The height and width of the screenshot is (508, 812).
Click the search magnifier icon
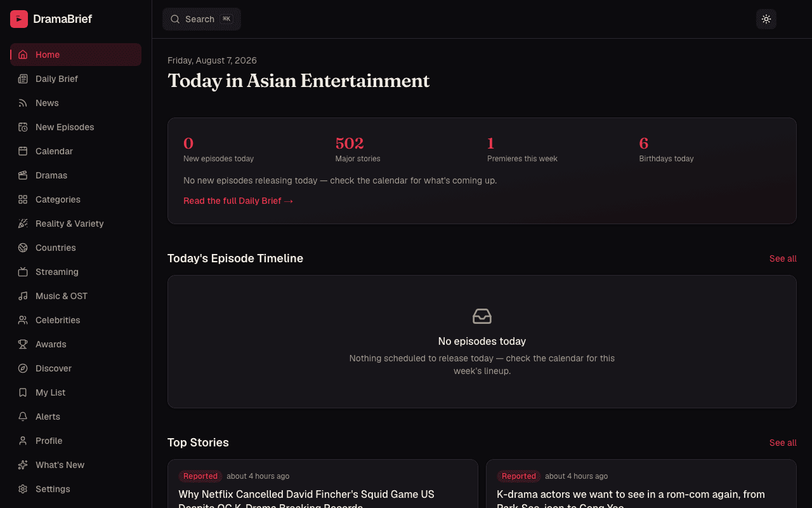pyautogui.click(x=175, y=19)
